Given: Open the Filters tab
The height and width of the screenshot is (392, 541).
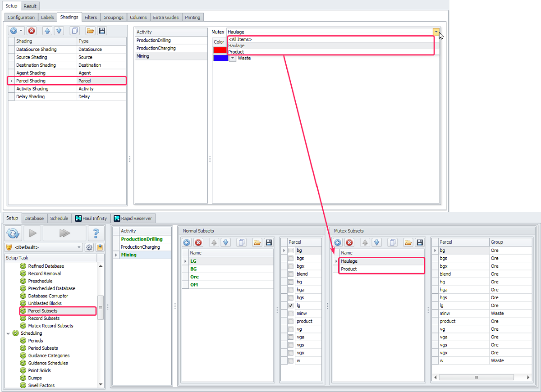Looking at the screenshot, I should tap(91, 18).
